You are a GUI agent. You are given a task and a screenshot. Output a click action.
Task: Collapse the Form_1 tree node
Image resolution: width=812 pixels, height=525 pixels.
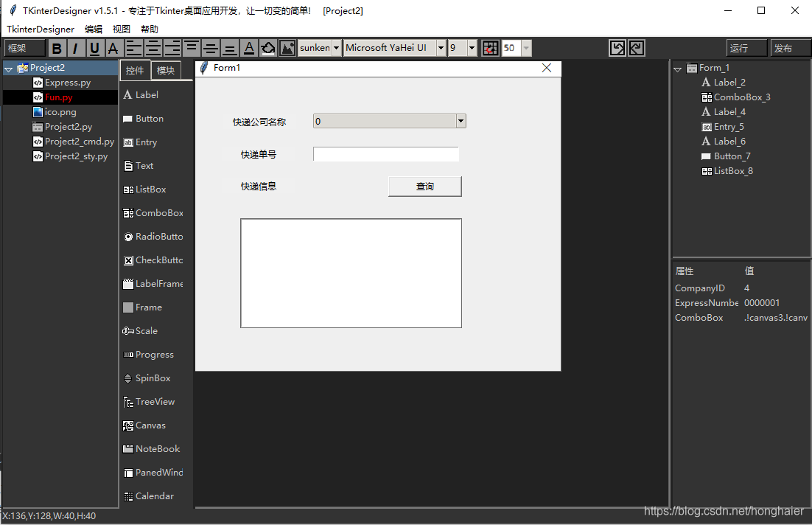click(x=677, y=69)
